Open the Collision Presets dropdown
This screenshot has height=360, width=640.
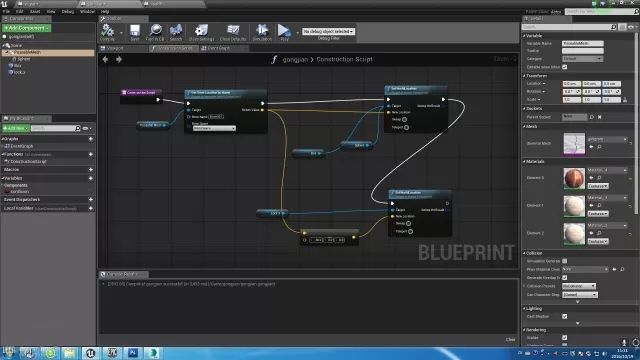[x=579, y=286]
